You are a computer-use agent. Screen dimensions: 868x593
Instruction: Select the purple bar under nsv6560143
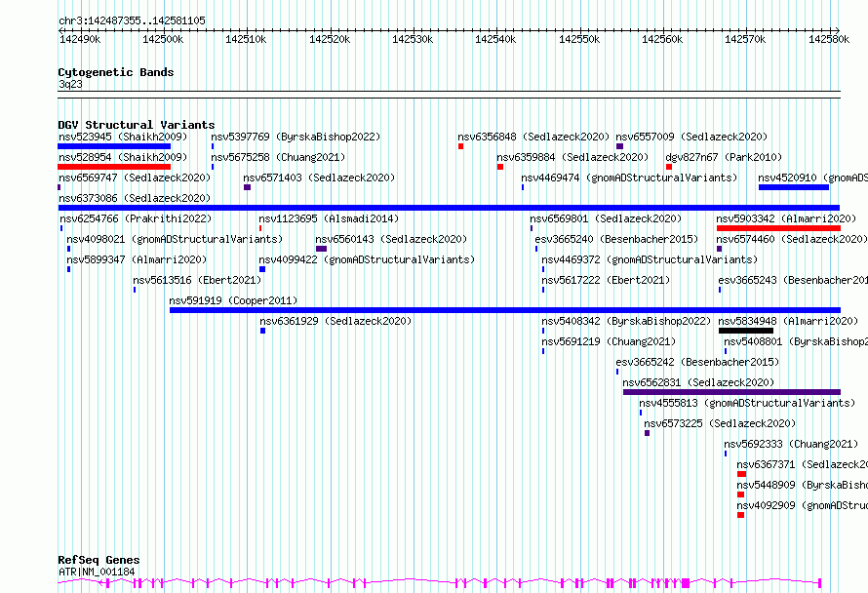pyautogui.click(x=321, y=249)
